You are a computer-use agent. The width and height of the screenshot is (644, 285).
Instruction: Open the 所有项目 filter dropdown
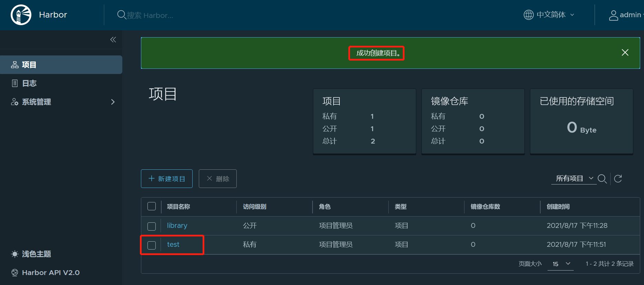pos(574,178)
